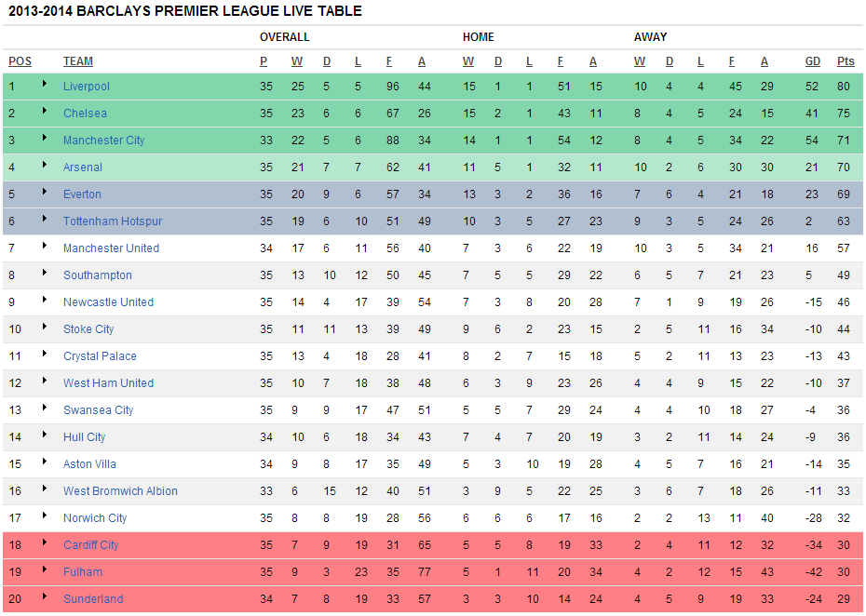Open the Fulham team link
Image resolution: width=866 pixels, height=616 pixels.
(83, 572)
